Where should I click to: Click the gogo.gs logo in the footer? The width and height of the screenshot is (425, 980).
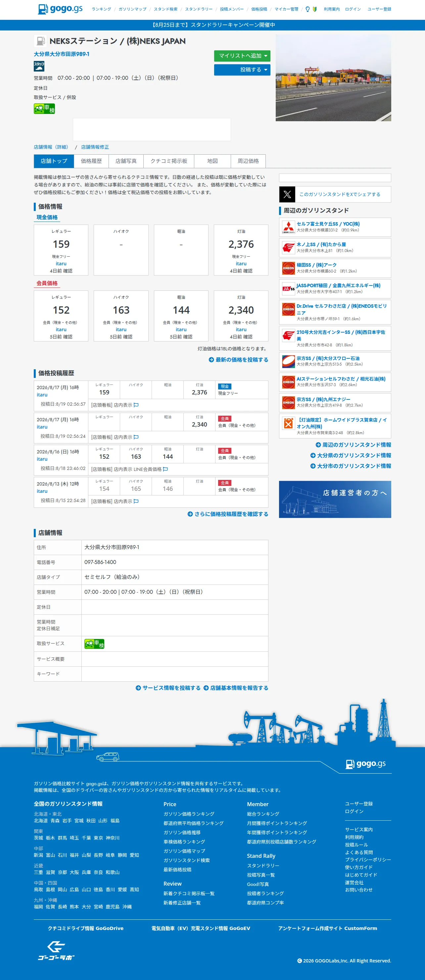tap(366, 763)
